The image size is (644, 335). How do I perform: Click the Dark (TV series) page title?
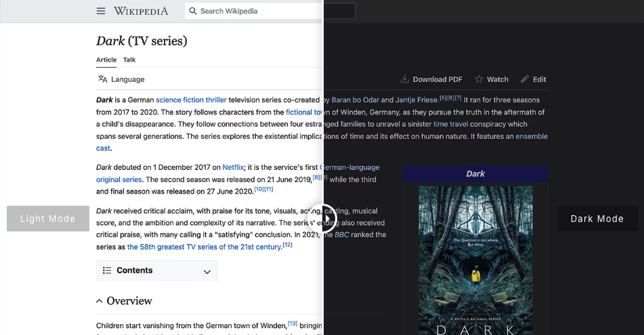(x=142, y=41)
